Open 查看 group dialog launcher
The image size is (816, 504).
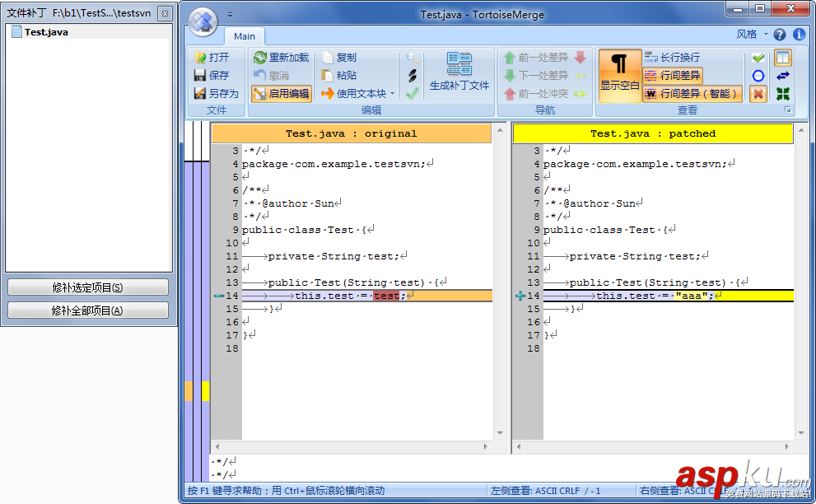[x=788, y=110]
